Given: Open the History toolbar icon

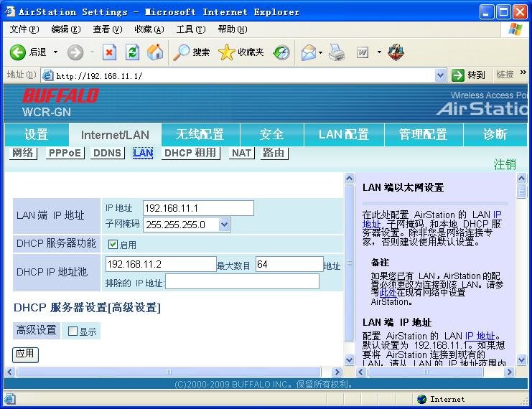Looking at the screenshot, I should 281,52.
